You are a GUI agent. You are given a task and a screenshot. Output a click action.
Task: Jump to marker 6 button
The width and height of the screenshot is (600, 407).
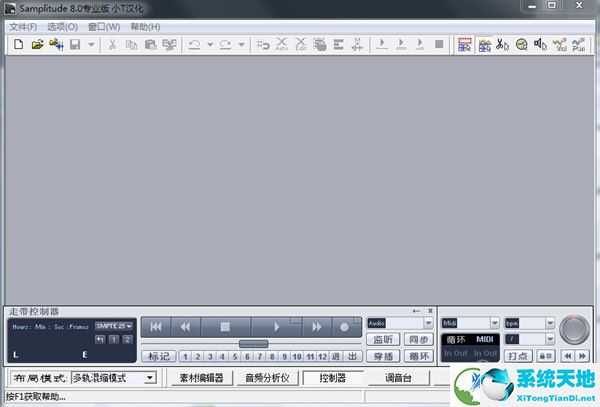tap(247, 357)
